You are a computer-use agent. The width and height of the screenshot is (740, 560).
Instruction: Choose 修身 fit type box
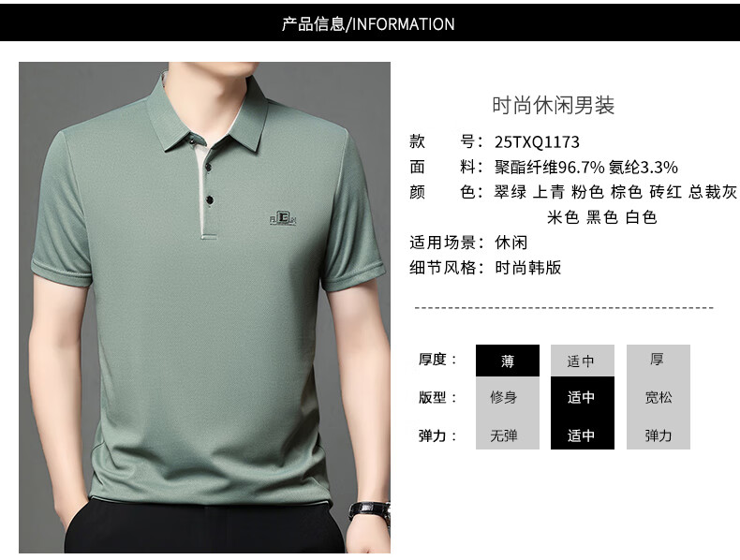coord(508,397)
